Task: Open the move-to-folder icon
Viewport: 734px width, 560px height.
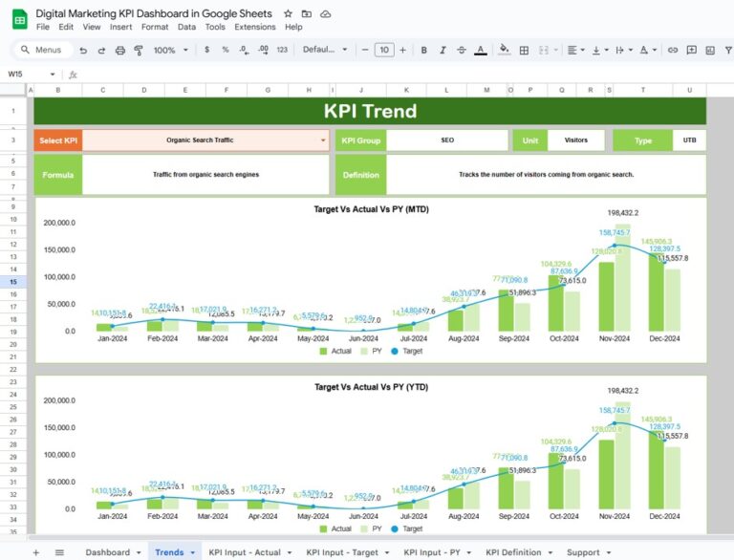Action: [x=307, y=14]
